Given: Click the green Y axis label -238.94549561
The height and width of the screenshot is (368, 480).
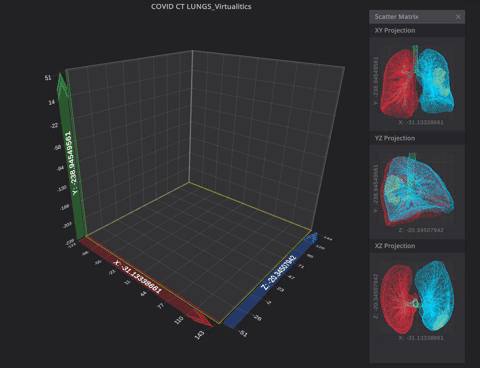Looking at the screenshot, I should pyautogui.click(x=72, y=163).
